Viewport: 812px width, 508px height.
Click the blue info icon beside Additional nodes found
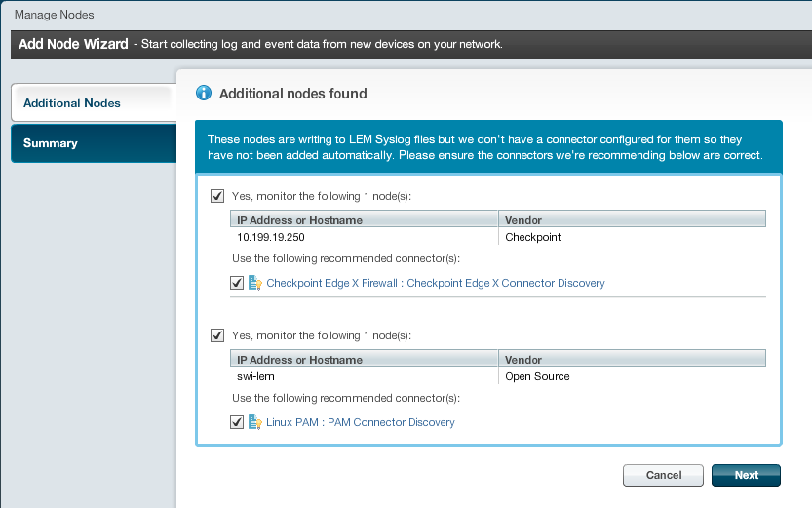[x=204, y=94]
